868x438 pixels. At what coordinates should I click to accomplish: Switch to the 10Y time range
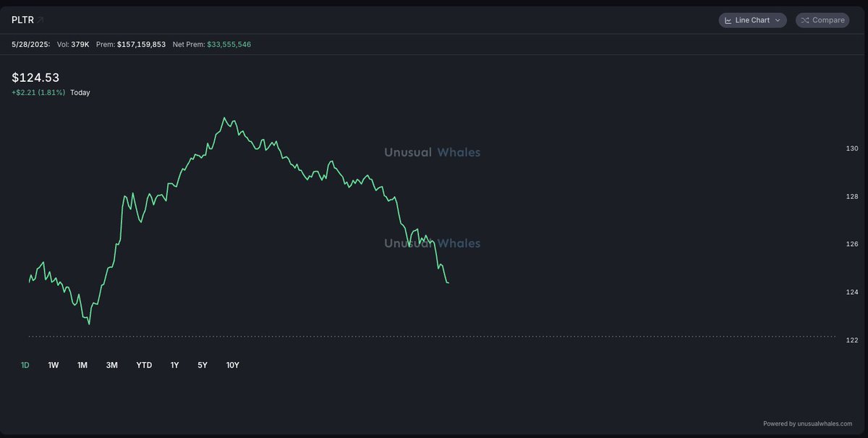(233, 365)
